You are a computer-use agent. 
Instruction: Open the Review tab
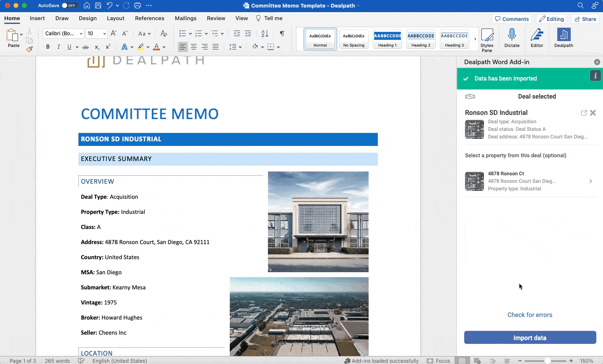(216, 18)
